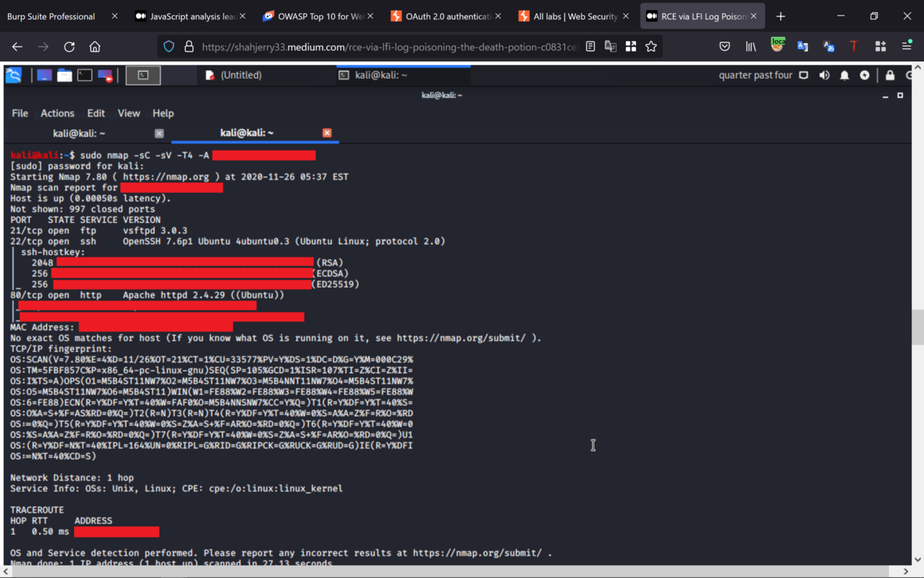The image size is (924, 578).
Task: Launch terminal from the Kali panel
Action: pos(85,75)
